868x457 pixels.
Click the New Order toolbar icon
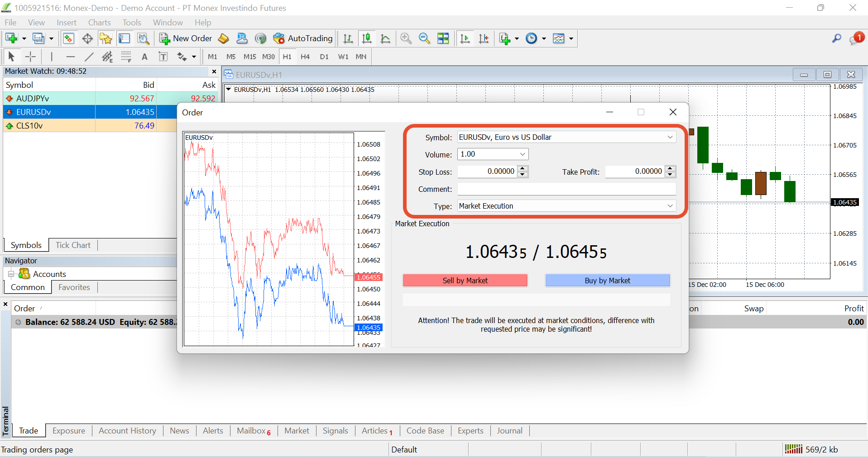click(185, 38)
